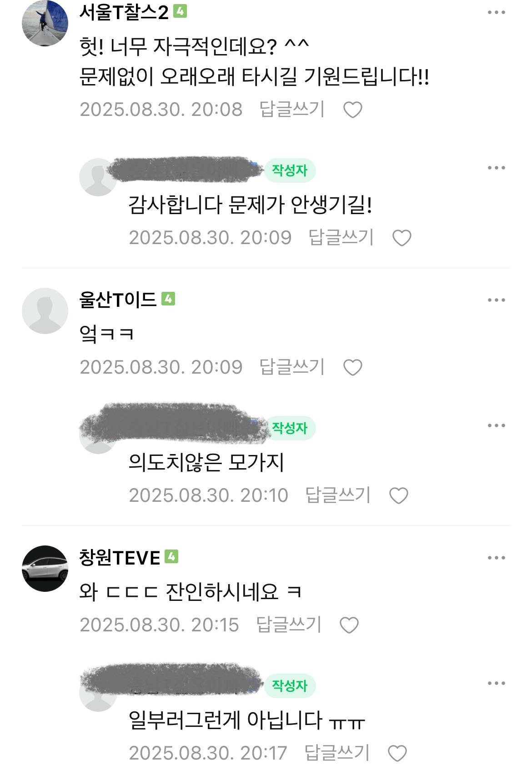Like 서울T찰스2's comment with the heart

[x=352, y=110]
